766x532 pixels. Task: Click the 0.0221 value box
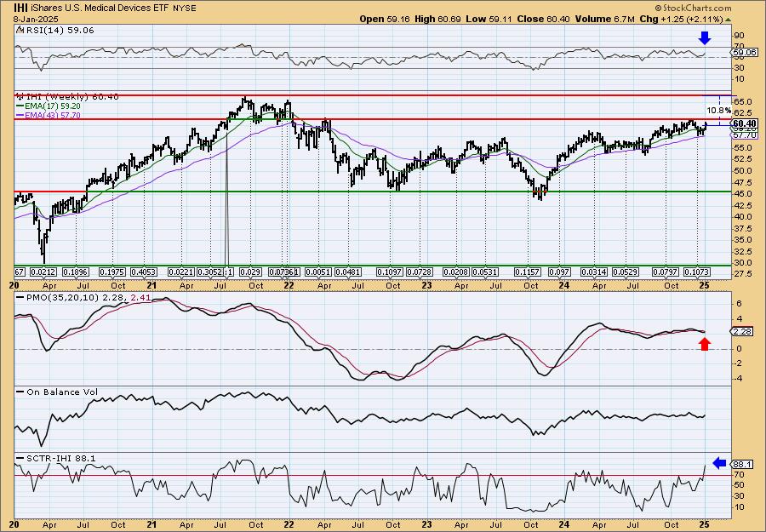(181, 272)
